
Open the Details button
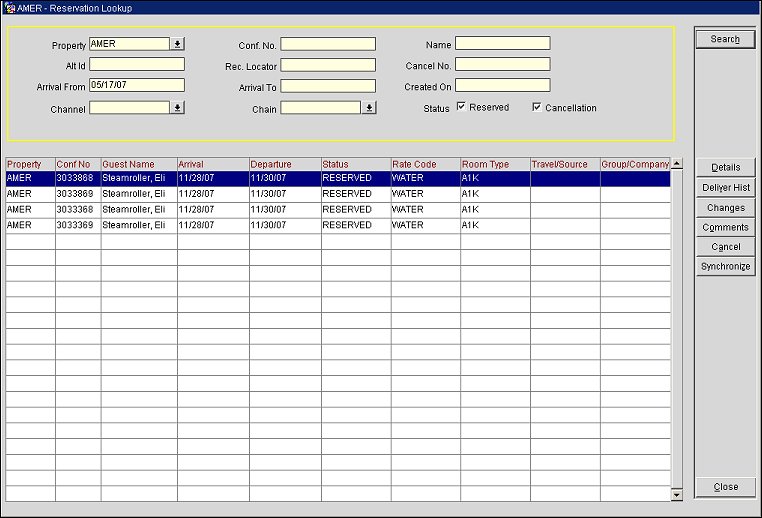[x=725, y=167]
